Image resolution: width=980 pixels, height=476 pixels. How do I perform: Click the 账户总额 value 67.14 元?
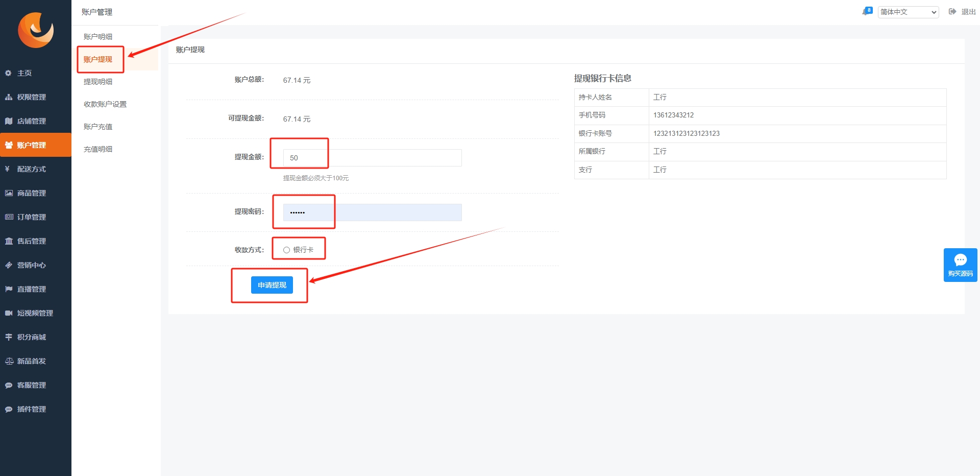(x=297, y=80)
